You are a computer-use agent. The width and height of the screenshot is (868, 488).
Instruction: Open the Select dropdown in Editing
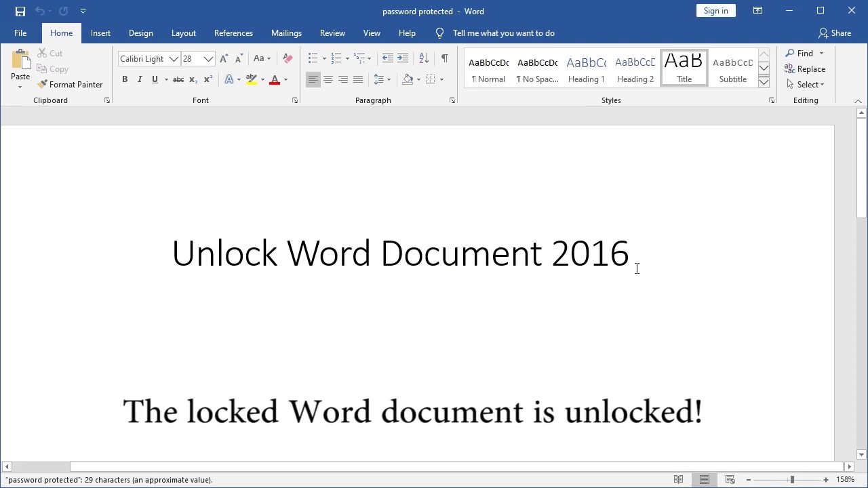click(x=806, y=85)
